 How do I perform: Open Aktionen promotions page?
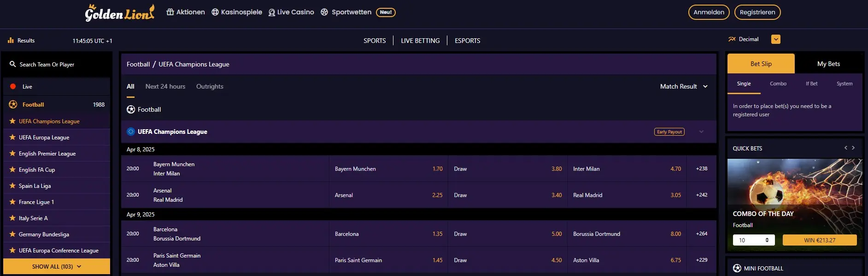click(x=186, y=12)
